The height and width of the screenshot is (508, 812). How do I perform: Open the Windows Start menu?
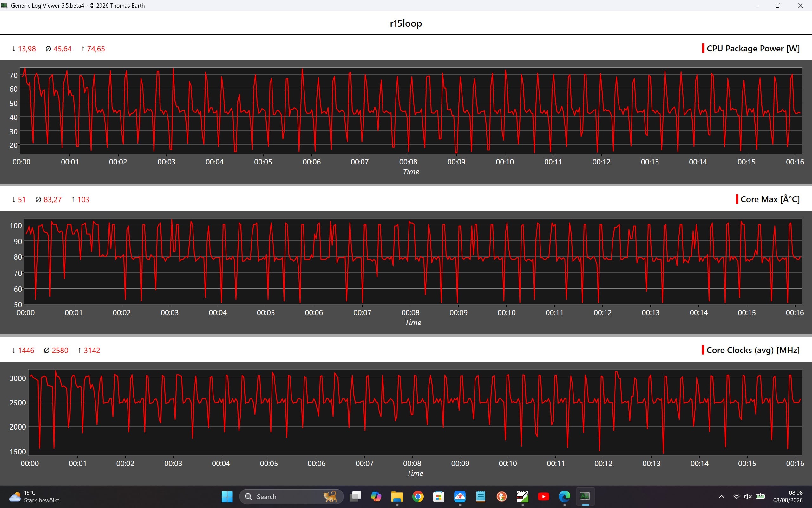tap(227, 497)
